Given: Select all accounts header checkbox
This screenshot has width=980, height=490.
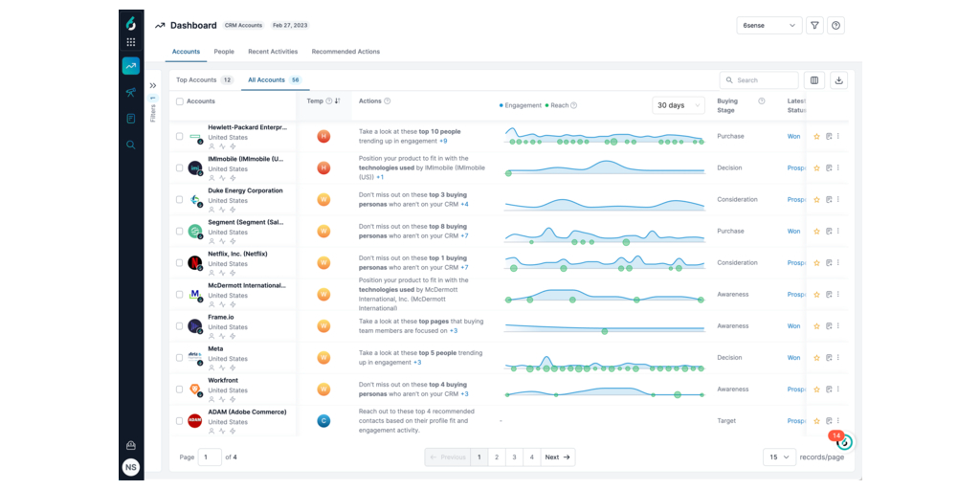Looking at the screenshot, I should point(180,101).
